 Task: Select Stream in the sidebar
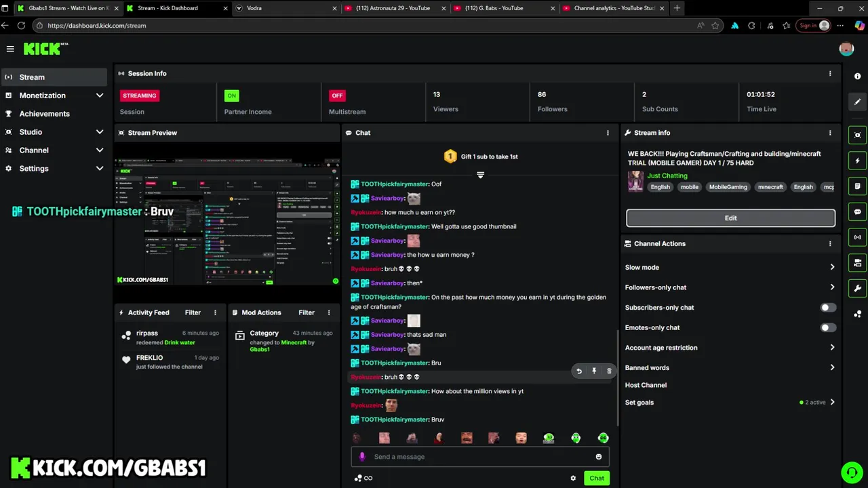(x=54, y=77)
